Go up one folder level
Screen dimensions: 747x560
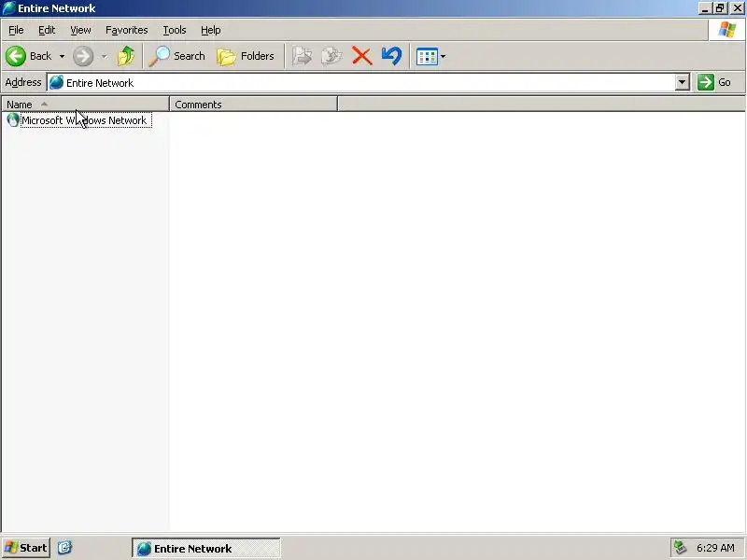(126, 56)
